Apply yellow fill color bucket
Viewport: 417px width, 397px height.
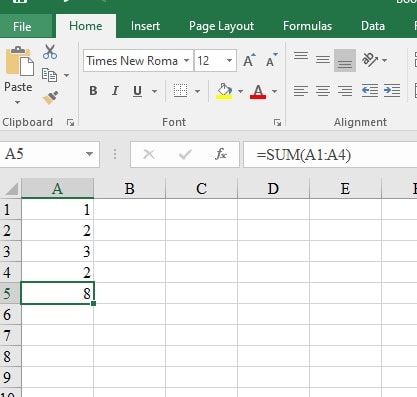[224, 91]
